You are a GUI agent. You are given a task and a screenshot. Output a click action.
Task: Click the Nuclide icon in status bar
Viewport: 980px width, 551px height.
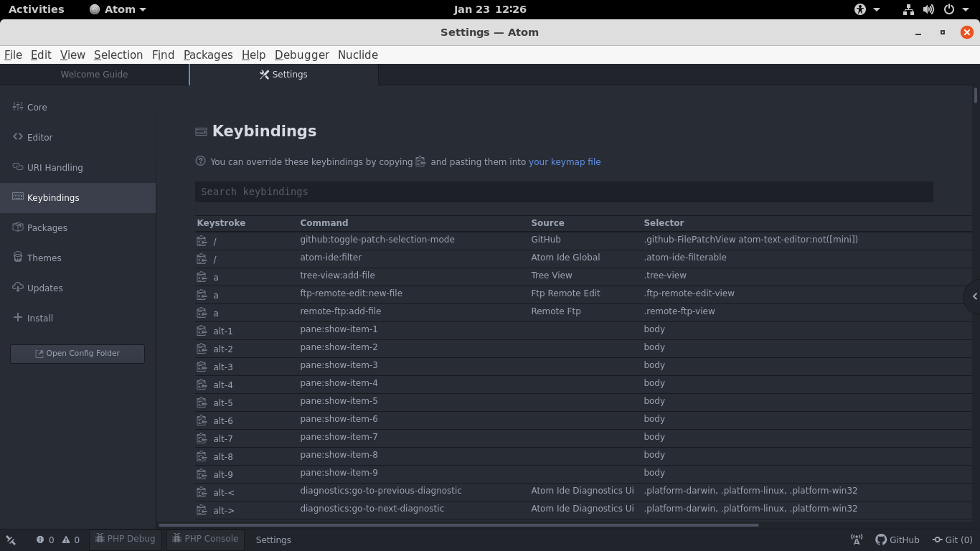coord(11,540)
